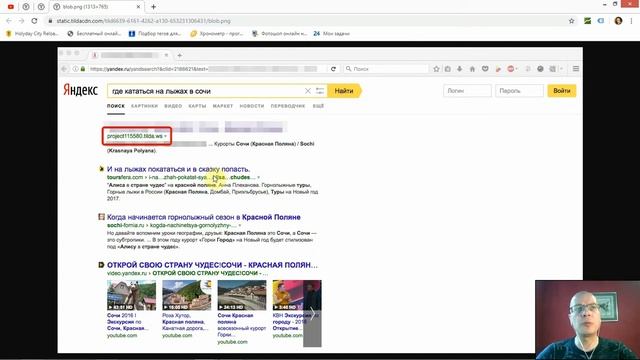Open Yandex advanced search settings icon
Screen dimensions: 640x360
[320, 91]
